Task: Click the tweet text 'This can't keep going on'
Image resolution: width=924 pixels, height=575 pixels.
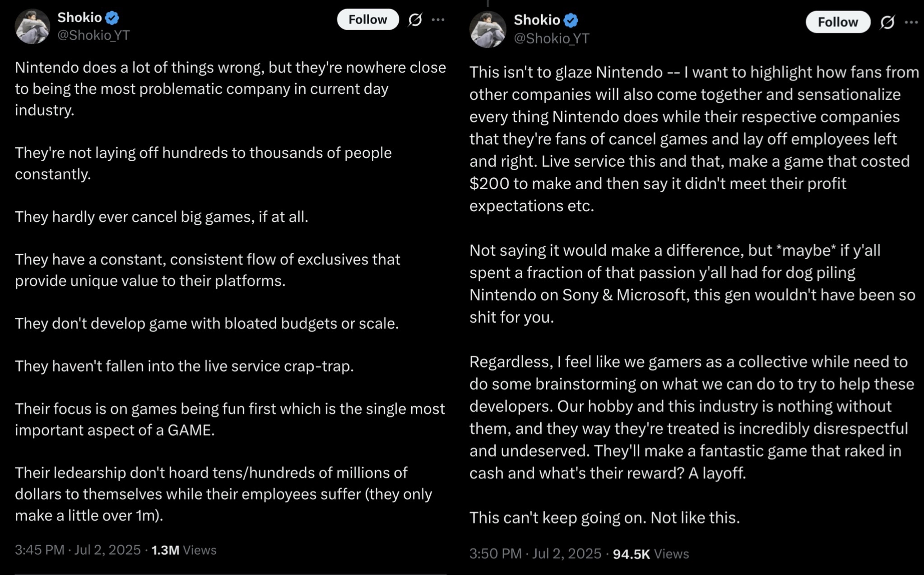Action: click(x=604, y=517)
